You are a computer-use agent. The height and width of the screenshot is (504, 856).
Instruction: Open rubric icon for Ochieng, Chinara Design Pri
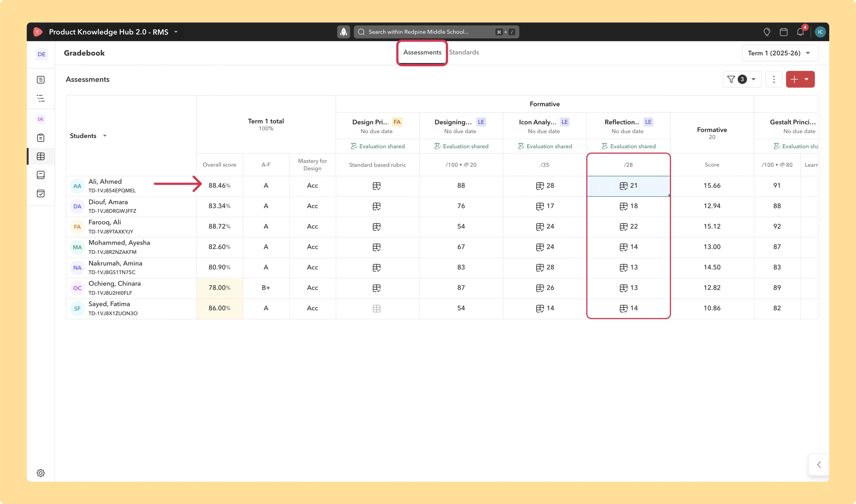click(x=376, y=288)
